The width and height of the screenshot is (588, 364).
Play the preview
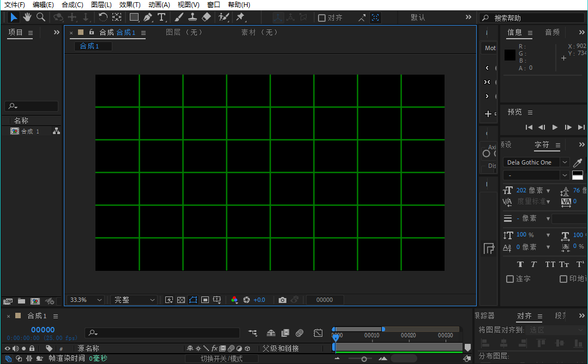pos(555,128)
